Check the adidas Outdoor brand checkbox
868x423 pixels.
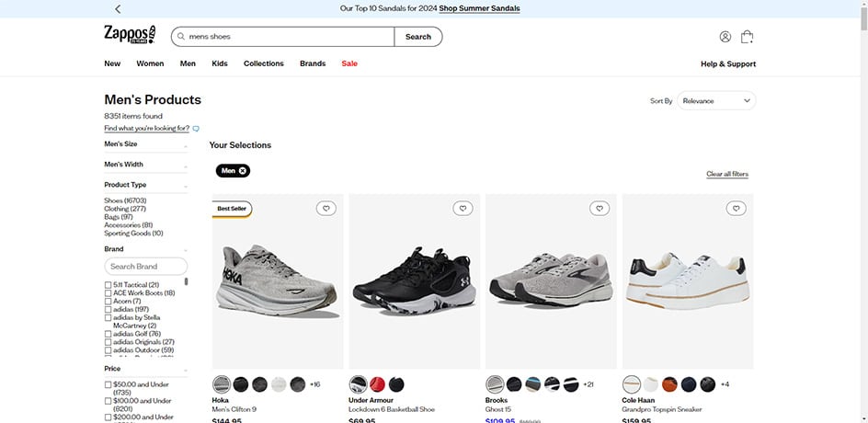[x=108, y=350]
